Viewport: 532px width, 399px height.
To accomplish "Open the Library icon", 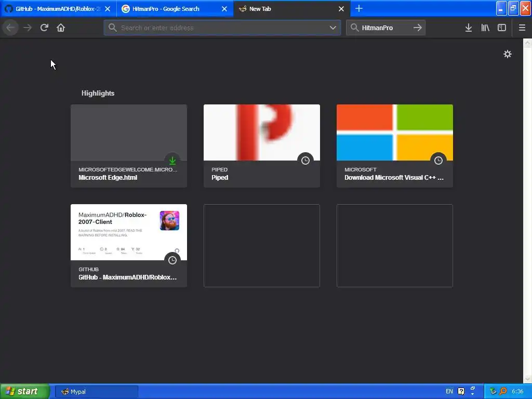I will (485, 28).
